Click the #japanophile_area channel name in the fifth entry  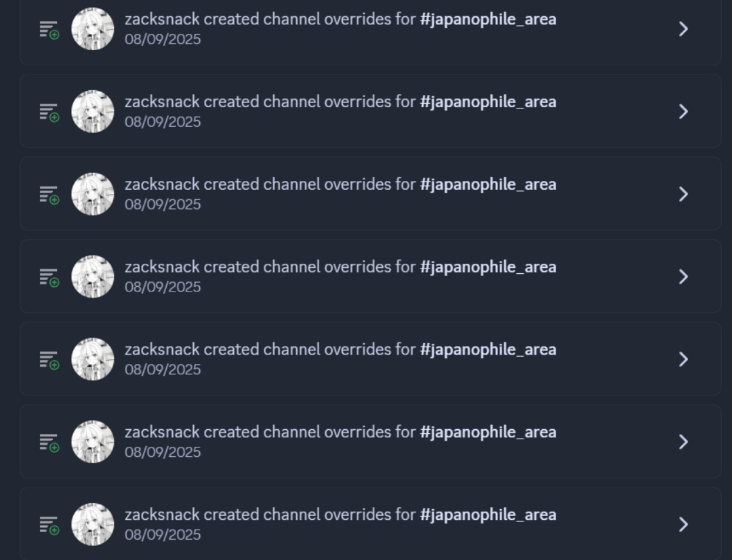point(488,349)
